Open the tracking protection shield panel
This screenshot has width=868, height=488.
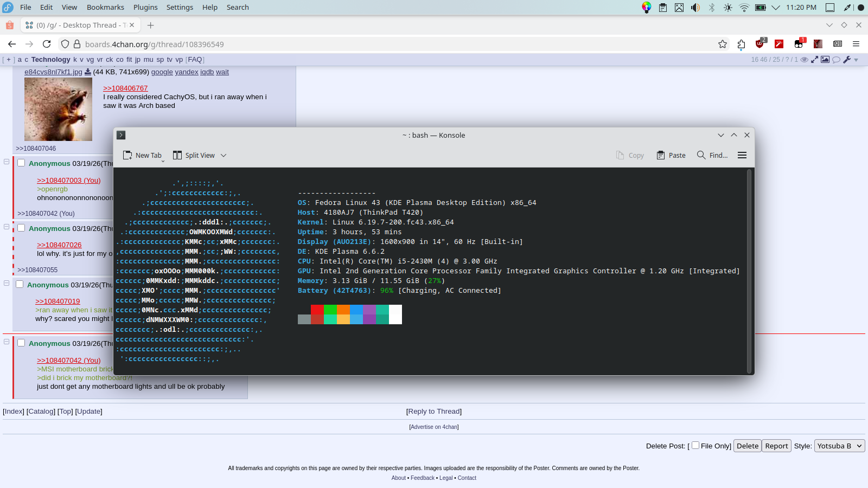pos(65,44)
